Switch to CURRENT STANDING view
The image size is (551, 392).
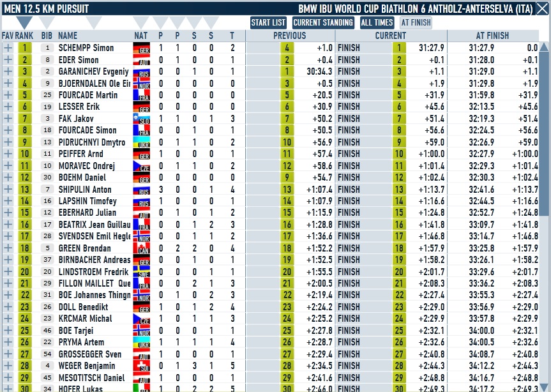click(323, 23)
